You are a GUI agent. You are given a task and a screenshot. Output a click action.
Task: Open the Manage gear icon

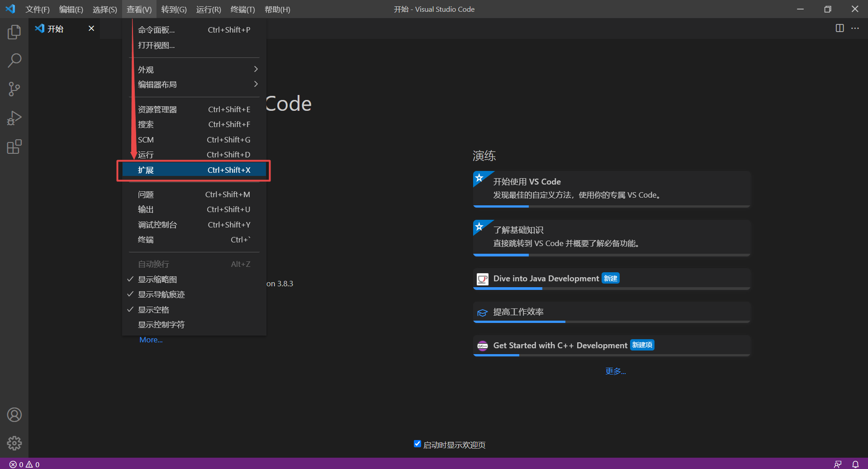[14, 443]
